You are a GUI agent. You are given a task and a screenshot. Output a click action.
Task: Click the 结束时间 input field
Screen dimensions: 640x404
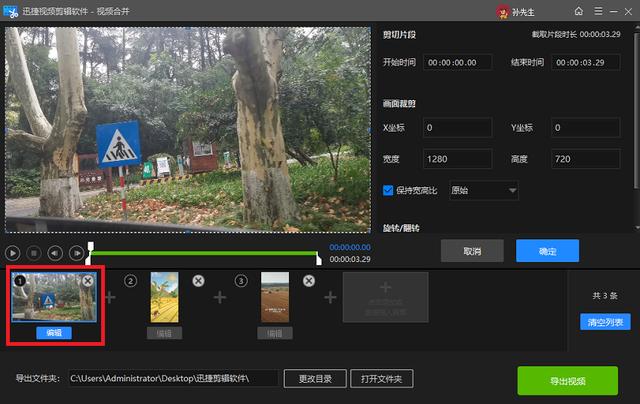pos(586,62)
